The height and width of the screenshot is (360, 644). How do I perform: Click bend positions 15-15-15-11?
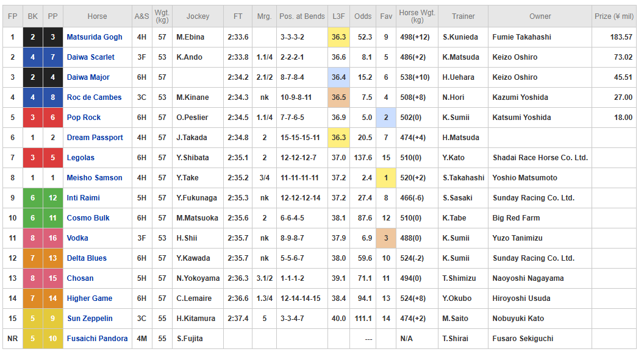[x=300, y=137]
